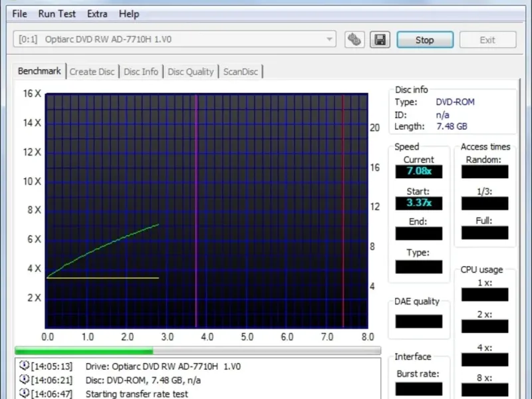Expand the Optiarc DVD RW drive dropdown

coord(329,39)
